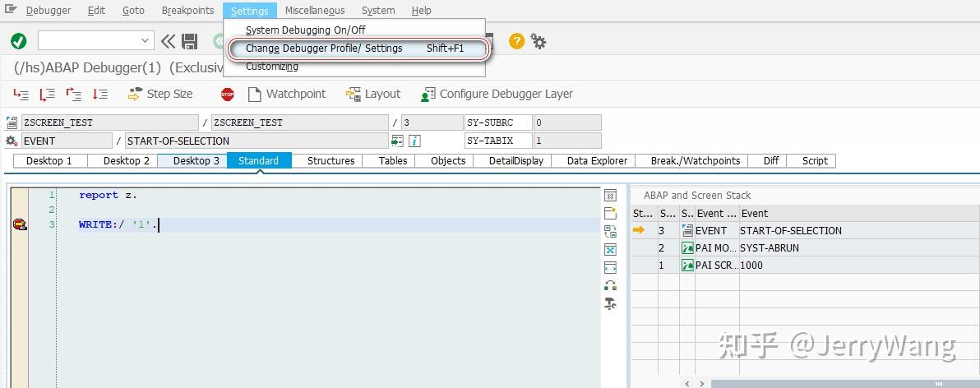
Task: Click stack panel scroll-right arrow
Action: click(x=702, y=384)
